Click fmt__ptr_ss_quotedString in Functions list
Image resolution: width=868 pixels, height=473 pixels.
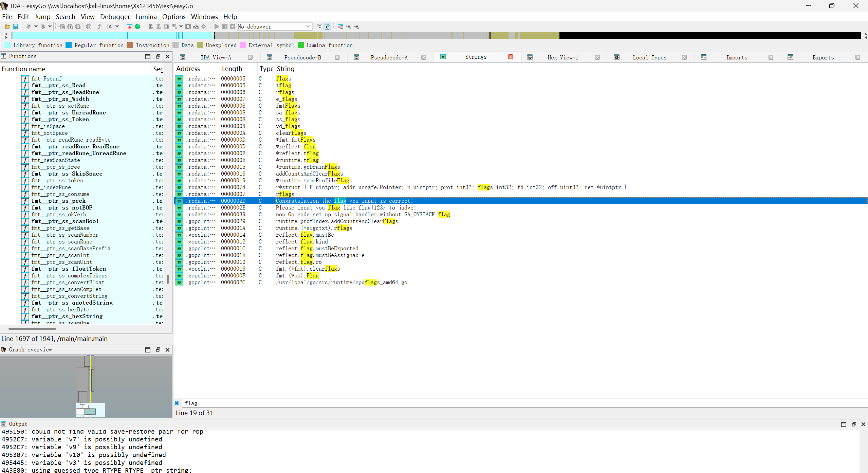tap(72, 303)
